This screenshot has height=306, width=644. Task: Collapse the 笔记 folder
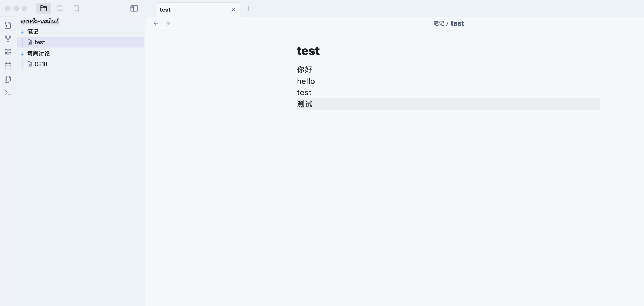22,32
